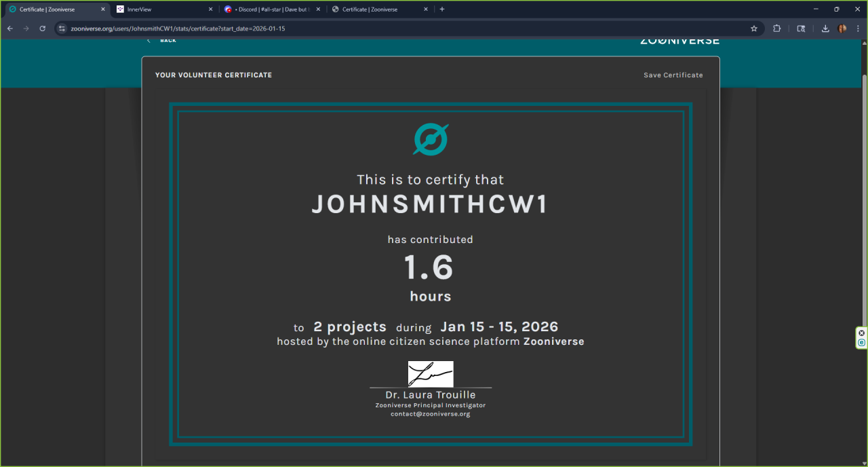Click the browser back arrow
Image resolution: width=868 pixels, height=467 pixels.
pos(9,29)
